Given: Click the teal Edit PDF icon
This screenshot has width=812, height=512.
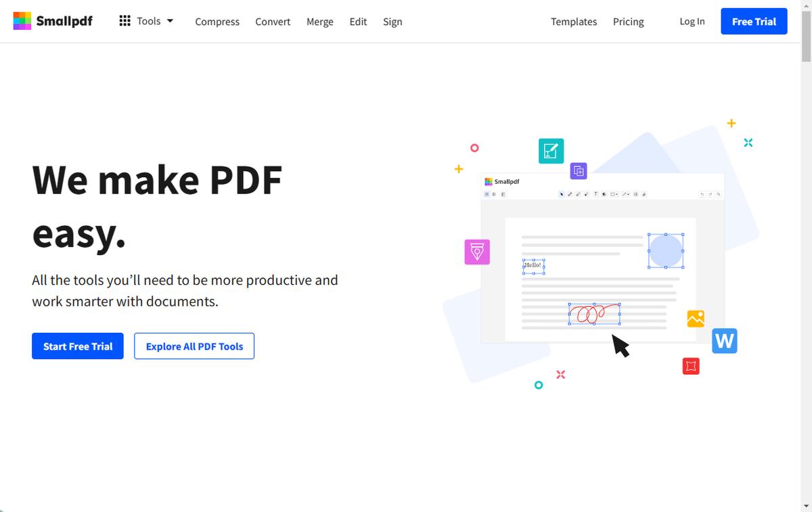Looking at the screenshot, I should click(551, 151).
